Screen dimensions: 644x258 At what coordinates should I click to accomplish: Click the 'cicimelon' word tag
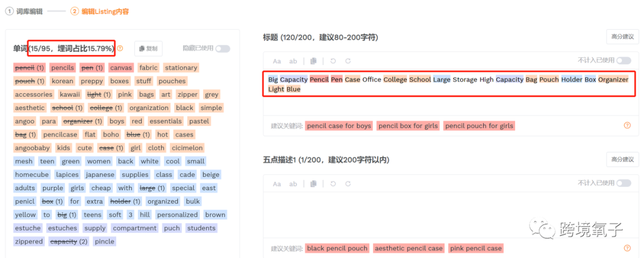coord(187,148)
